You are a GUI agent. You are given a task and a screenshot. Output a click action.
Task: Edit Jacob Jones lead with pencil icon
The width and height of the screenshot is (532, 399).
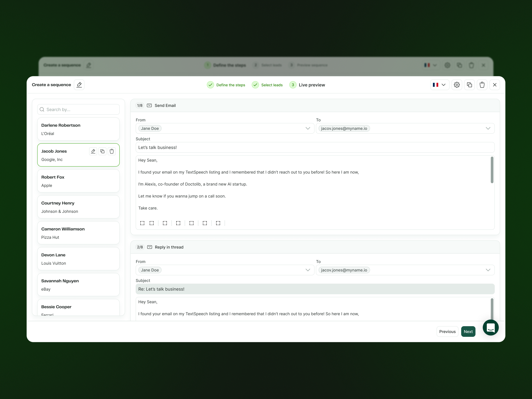point(93,151)
